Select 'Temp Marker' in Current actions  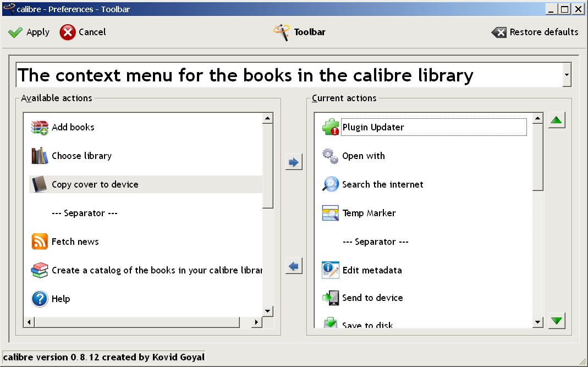(x=424, y=213)
